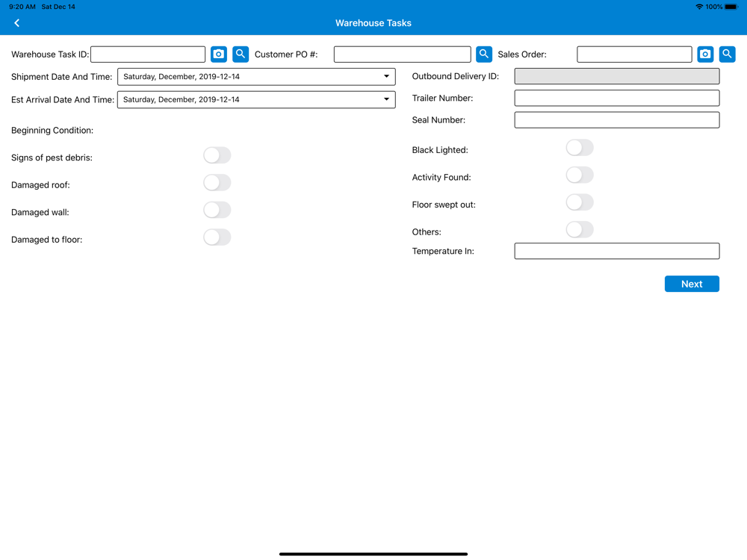
Task: Select the Temperature In input box
Action: point(616,251)
